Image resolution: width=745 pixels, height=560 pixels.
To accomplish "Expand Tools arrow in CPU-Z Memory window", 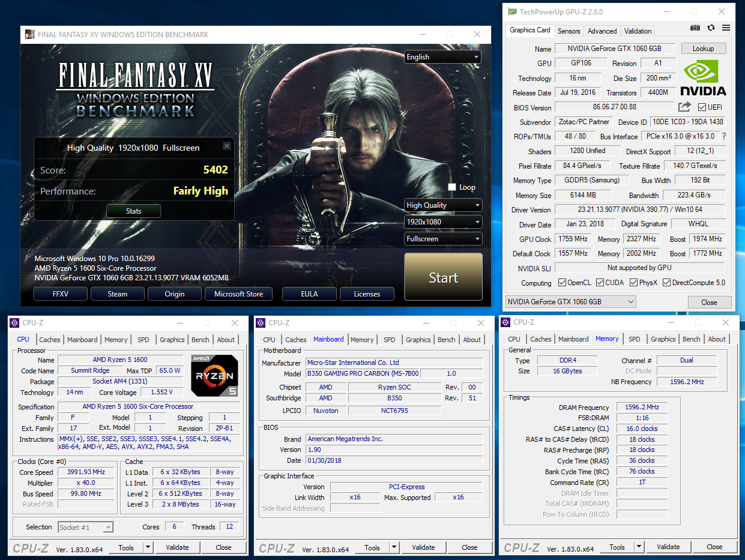I will [639, 547].
